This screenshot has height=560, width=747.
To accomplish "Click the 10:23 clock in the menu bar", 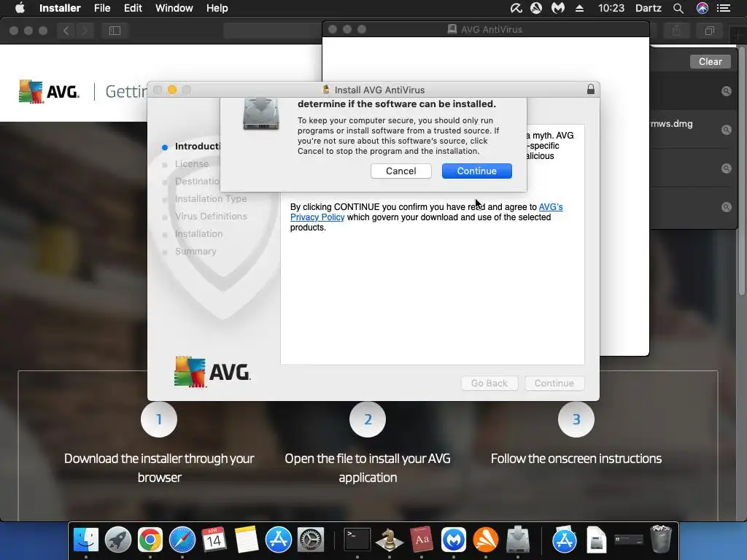I will pyautogui.click(x=611, y=8).
